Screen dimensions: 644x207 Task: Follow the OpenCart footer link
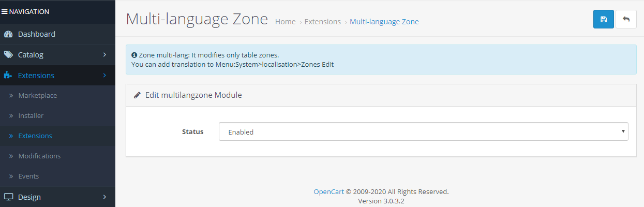point(329,191)
